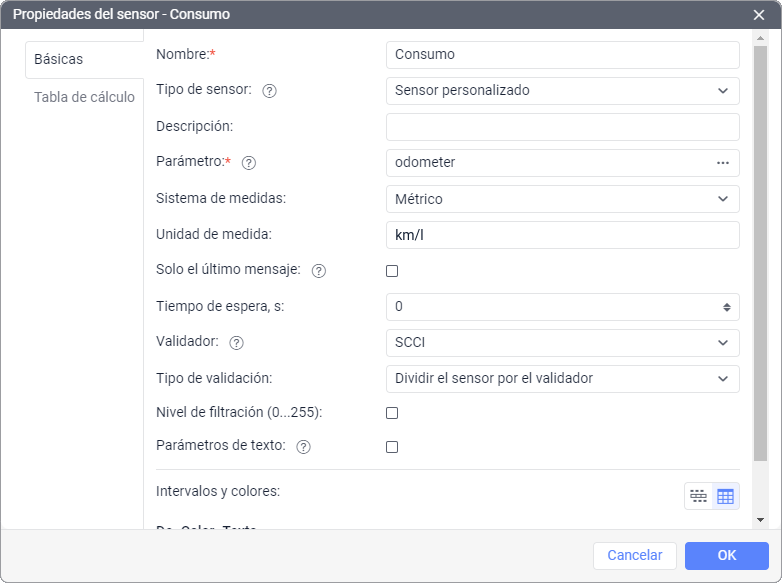
Task: Expand Tipo de validación dropdown
Action: click(562, 379)
